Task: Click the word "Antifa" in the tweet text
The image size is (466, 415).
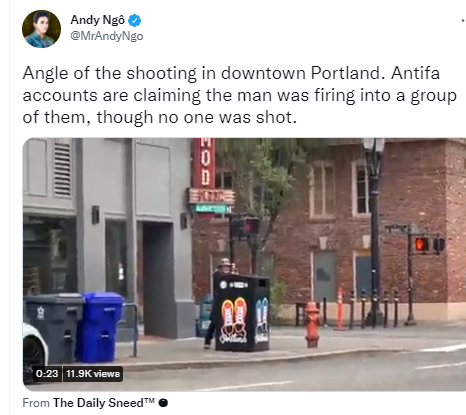Action: tap(415, 73)
